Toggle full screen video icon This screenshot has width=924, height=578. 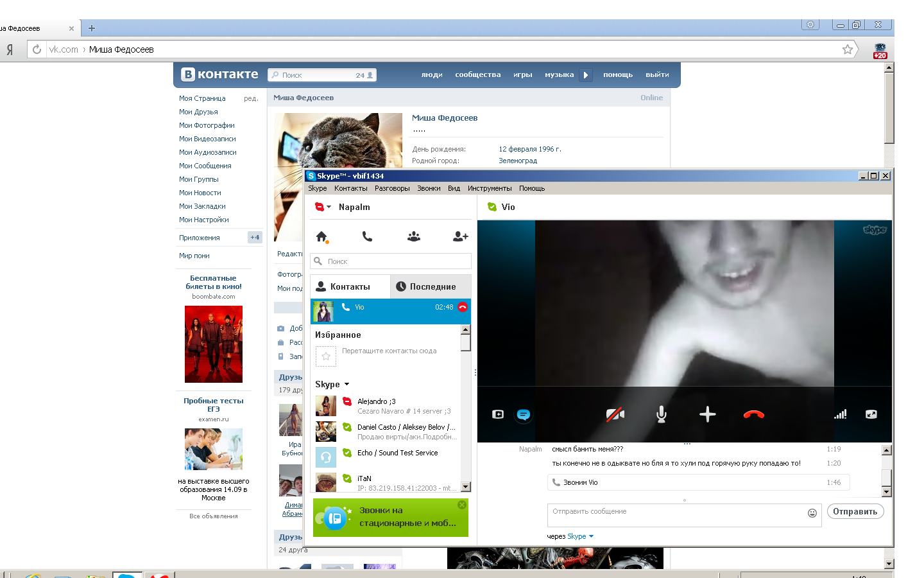point(871,414)
